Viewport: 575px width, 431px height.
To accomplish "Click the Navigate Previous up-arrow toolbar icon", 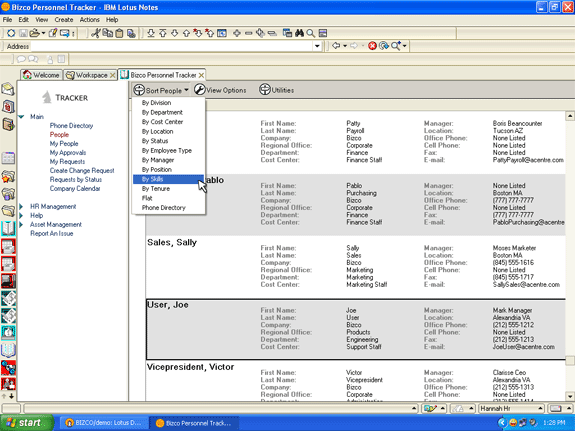I will click(x=186, y=33).
